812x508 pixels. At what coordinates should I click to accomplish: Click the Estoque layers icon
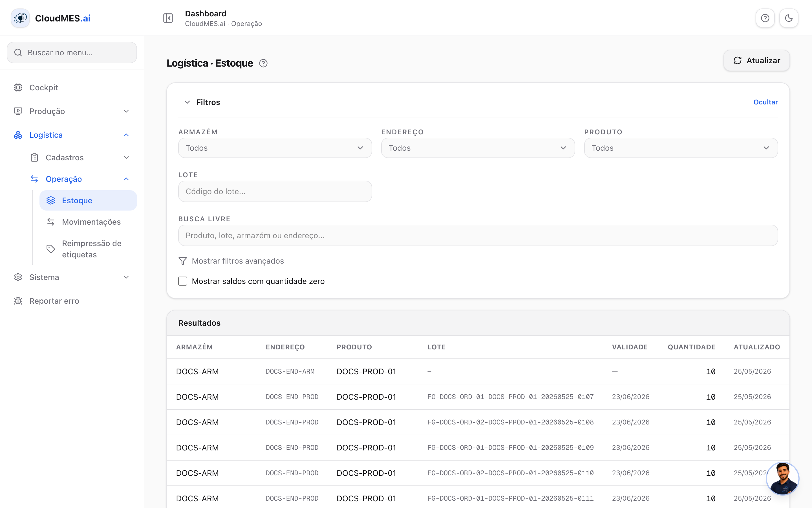pos(51,201)
